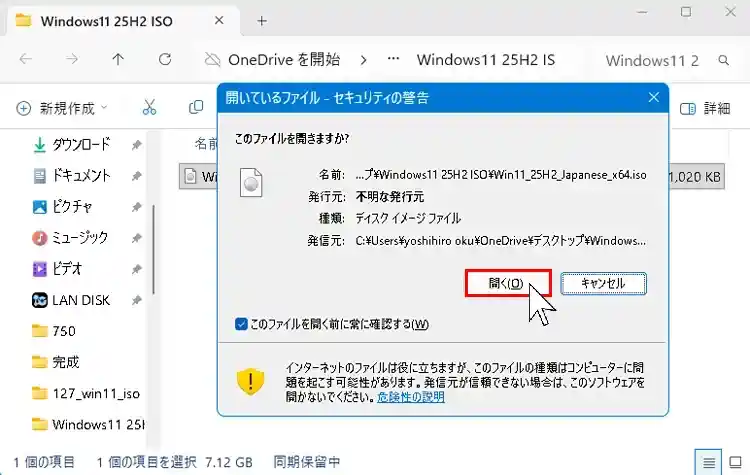Close the security warning dialog
The width and height of the screenshot is (750, 475).
coord(653,98)
